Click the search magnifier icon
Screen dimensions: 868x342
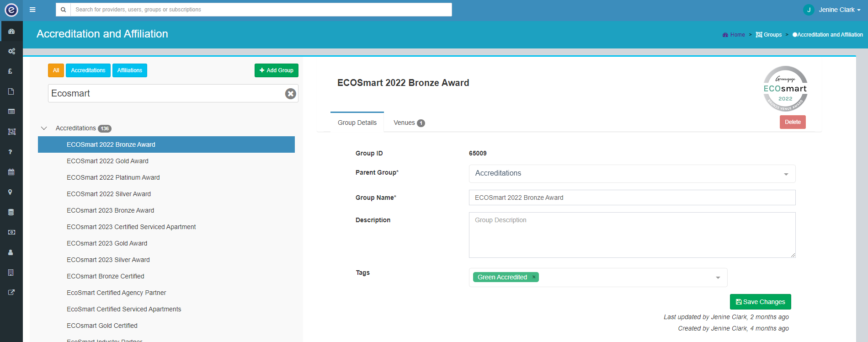[x=63, y=10]
